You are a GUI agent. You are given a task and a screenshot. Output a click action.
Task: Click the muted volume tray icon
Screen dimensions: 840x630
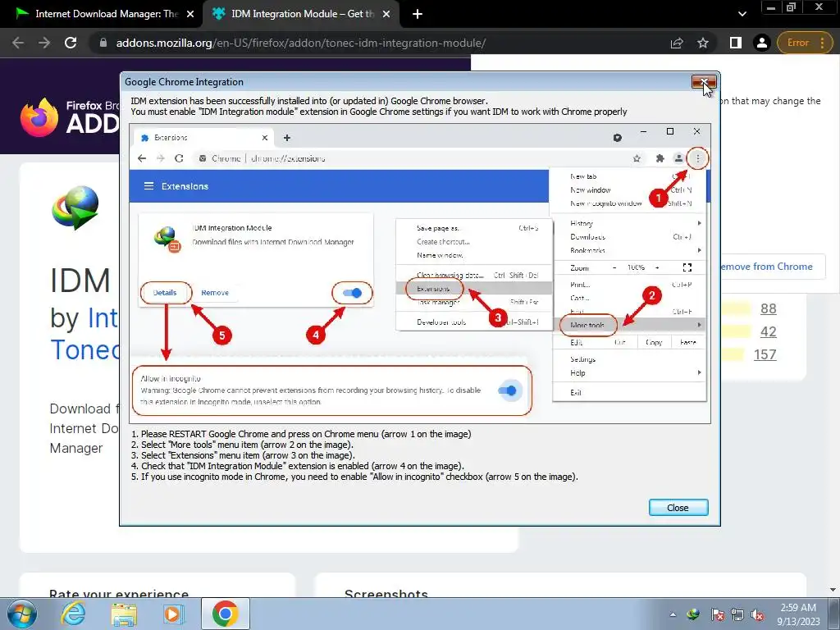757,614
